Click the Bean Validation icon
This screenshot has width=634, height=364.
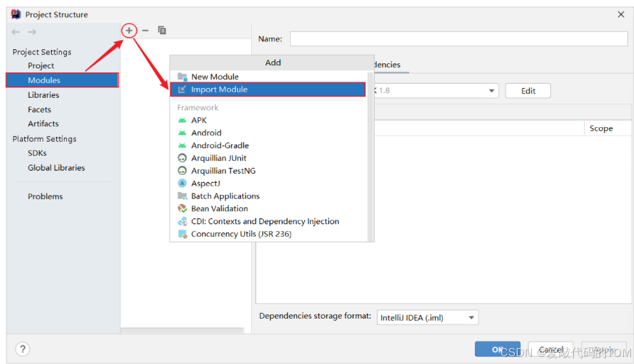tap(182, 208)
